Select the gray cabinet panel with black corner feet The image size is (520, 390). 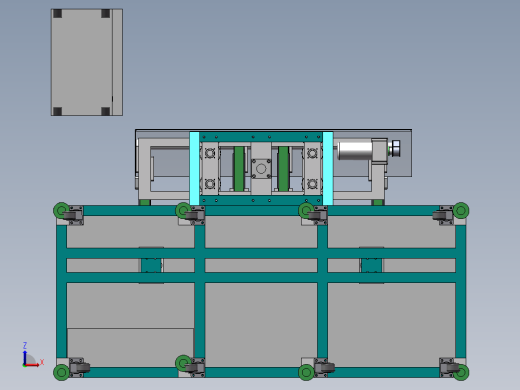tap(87, 62)
